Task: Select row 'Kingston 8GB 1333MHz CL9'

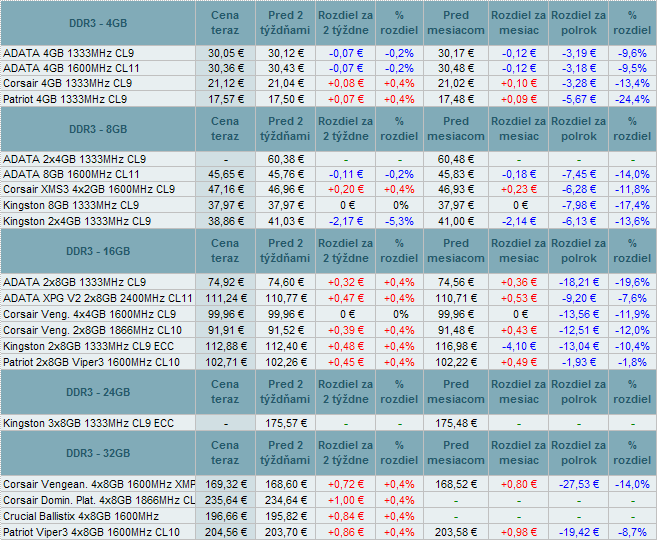Action: point(328,205)
